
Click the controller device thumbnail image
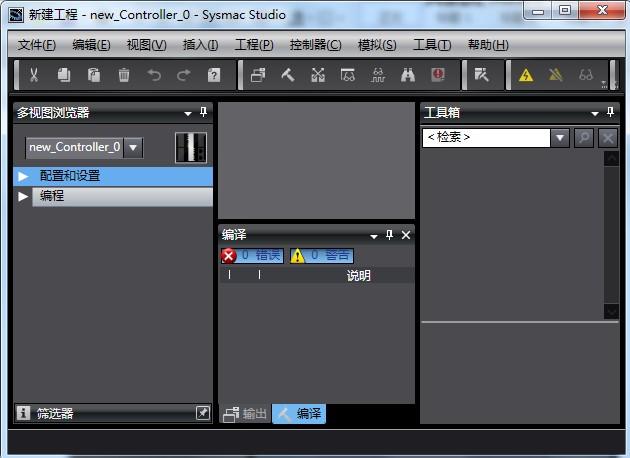[191, 147]
